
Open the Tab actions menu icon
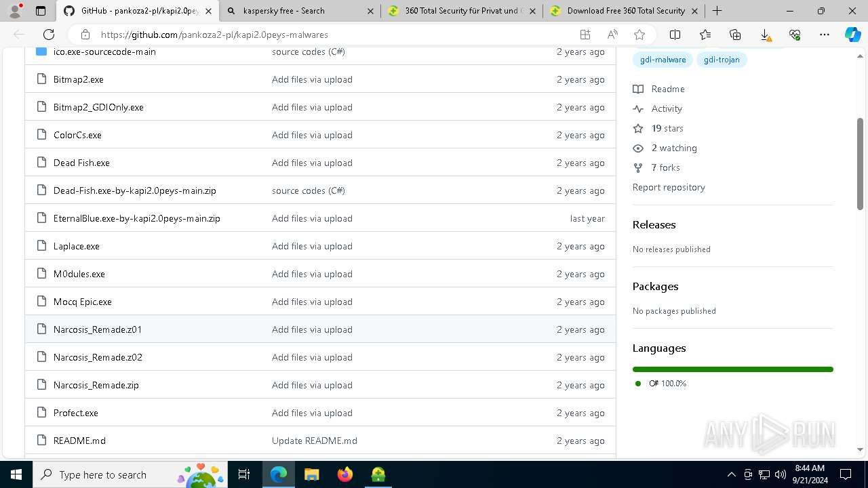point(41,11)
